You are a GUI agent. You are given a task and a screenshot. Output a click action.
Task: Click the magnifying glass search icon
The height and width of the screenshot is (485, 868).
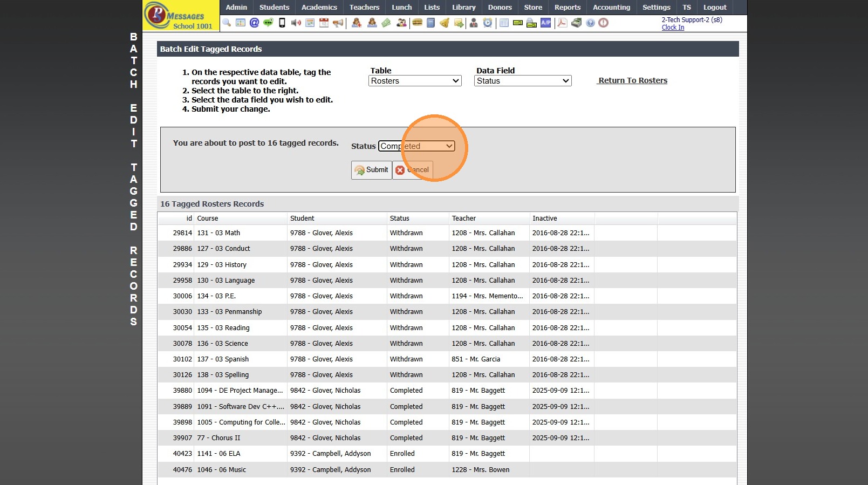click(x=227, y=23)
